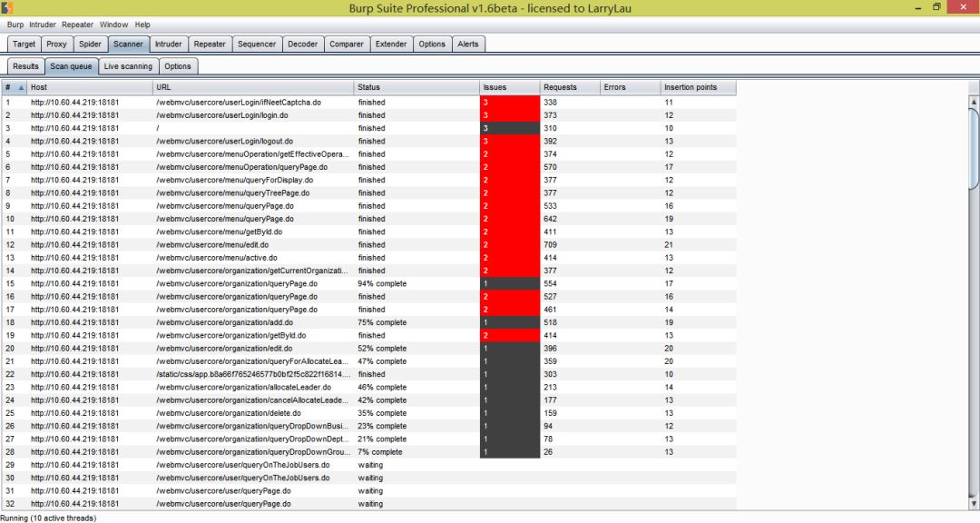This screenshot has height=523, width=980.
Task: Click the scrollbar down arrow
Action: tap(974, 504)
